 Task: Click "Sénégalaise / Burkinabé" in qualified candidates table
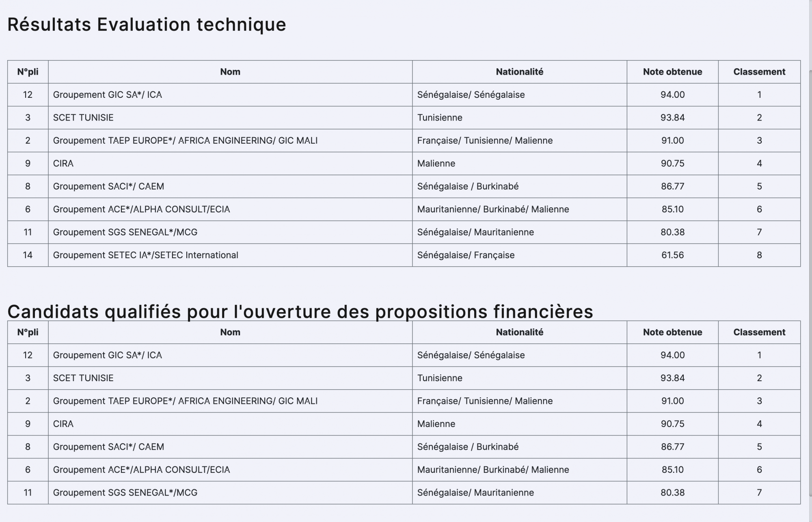(468, 447)
